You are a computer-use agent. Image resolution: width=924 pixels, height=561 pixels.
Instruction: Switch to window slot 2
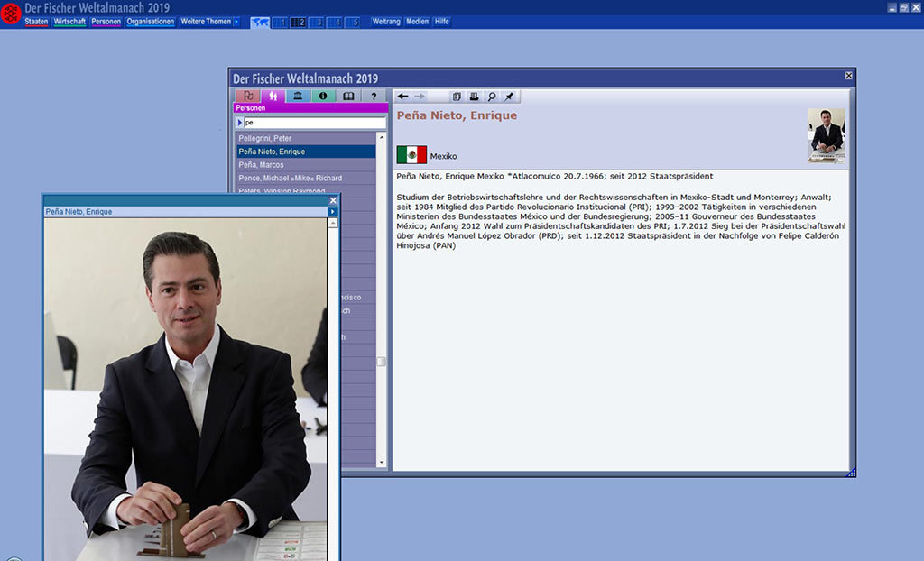pyautogui.click(x=299, y=23)
